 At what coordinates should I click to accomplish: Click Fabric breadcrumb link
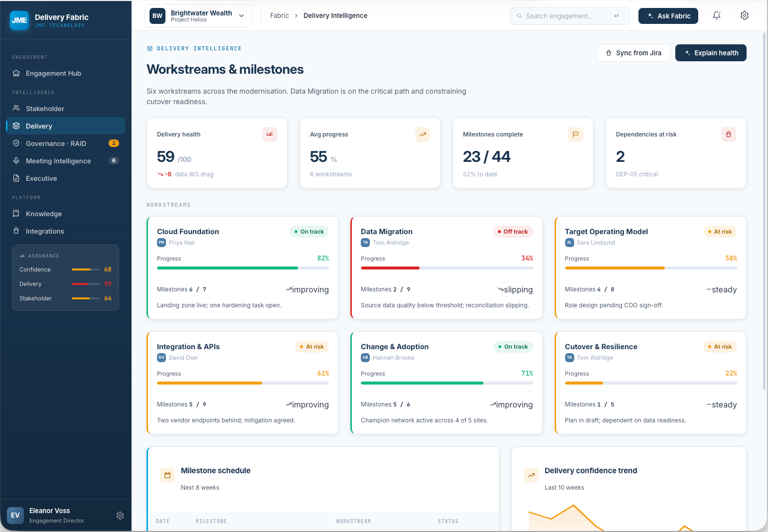[x=280, y=16]
